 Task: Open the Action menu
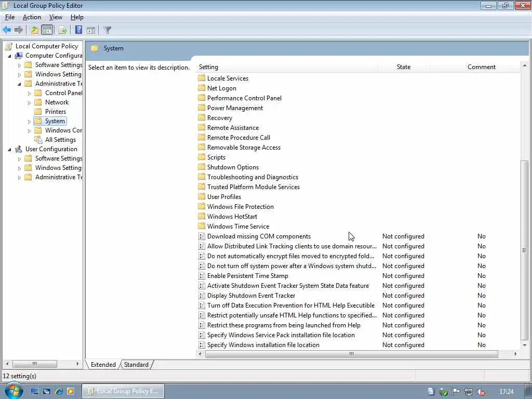(x=32, y=17)
